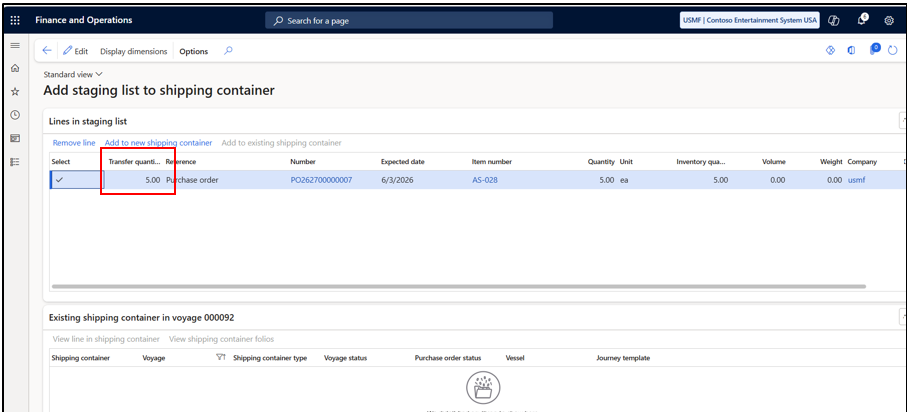Open Favorites star in sidebar
The image size is (907, 412).
(15, 91)
